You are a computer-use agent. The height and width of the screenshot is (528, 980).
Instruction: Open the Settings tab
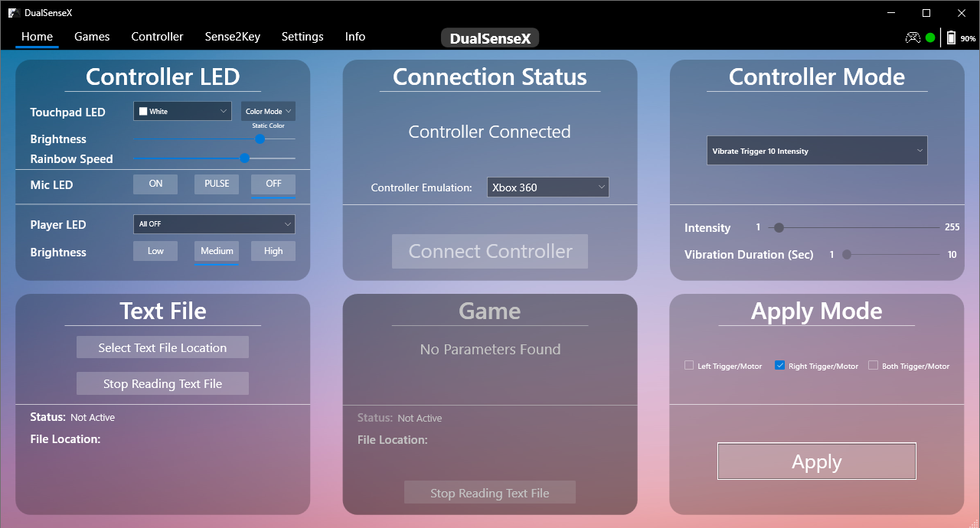click(302, 37)
